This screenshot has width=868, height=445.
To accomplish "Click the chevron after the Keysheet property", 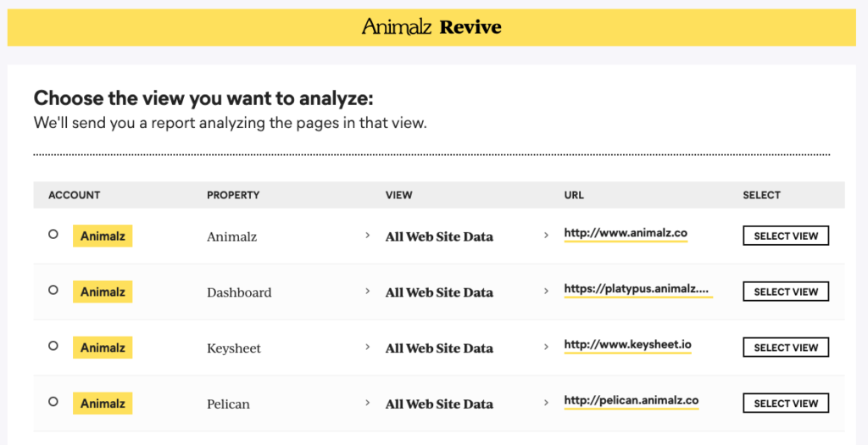I will pos(367,347).
